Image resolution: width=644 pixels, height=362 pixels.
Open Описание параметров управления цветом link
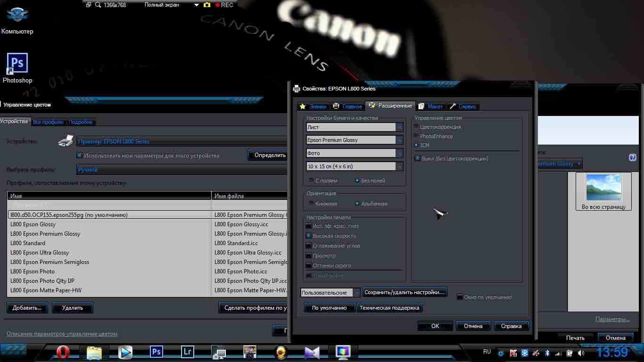pyautogui.click(x=62, y=334)
